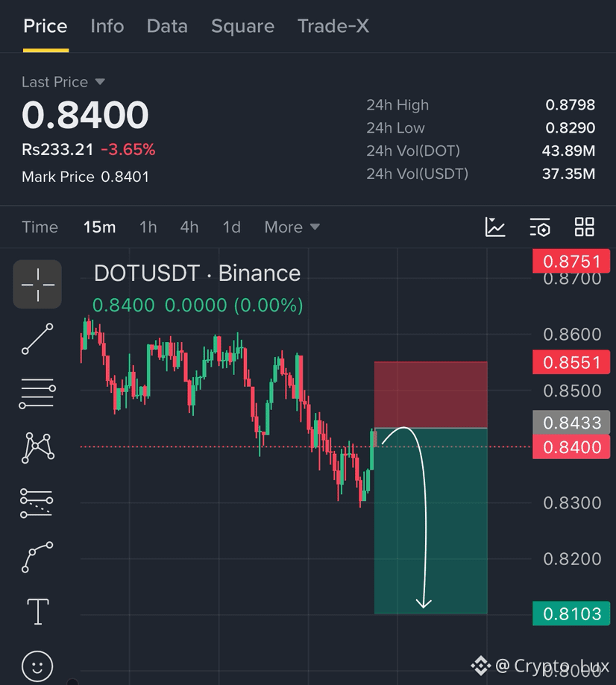
Task: Click the -3.65% price change text
Action: click(x=128, y=150)
